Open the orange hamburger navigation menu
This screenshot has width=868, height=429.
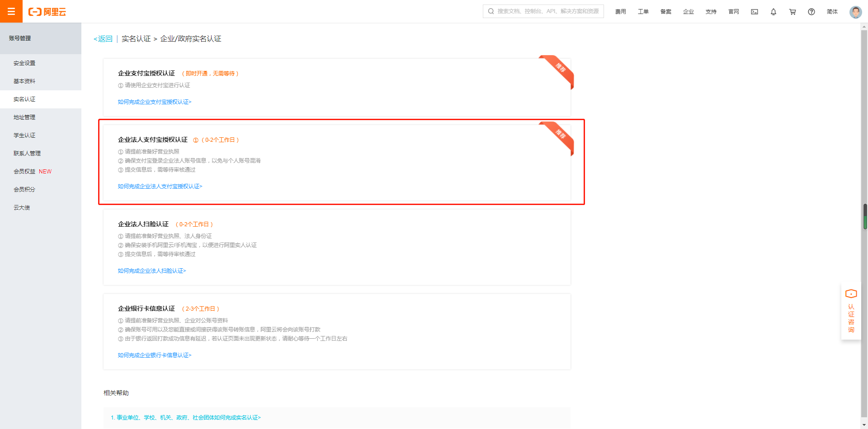[11, 11]
